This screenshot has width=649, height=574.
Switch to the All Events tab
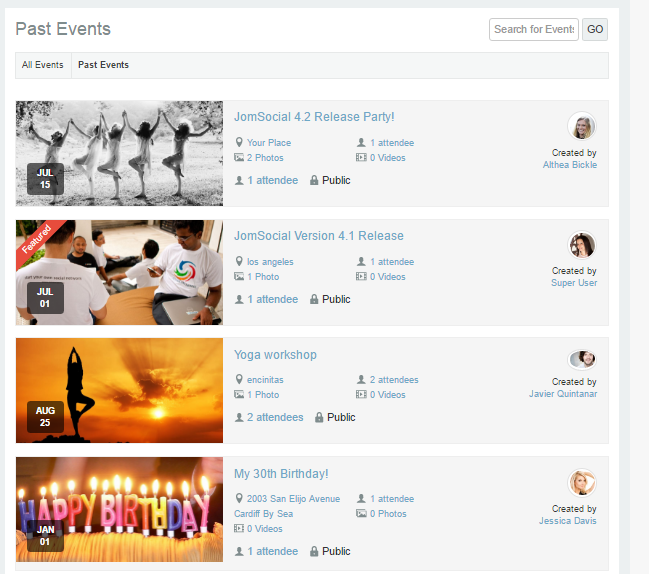click(x=43, y=65)
